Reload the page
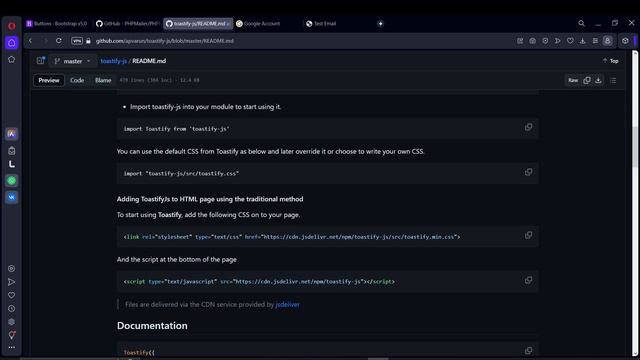The image size is (640, 360). [59, 41]
